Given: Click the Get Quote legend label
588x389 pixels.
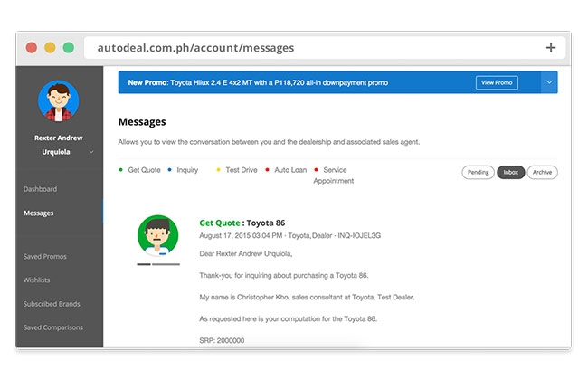Looking at the screenshot, I should pos(145,170).
